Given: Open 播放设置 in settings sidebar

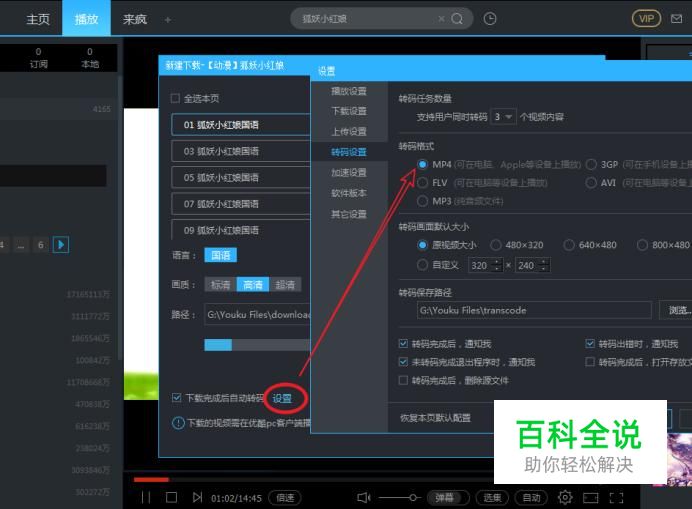Looking at the screenshot, I should 349,91.
